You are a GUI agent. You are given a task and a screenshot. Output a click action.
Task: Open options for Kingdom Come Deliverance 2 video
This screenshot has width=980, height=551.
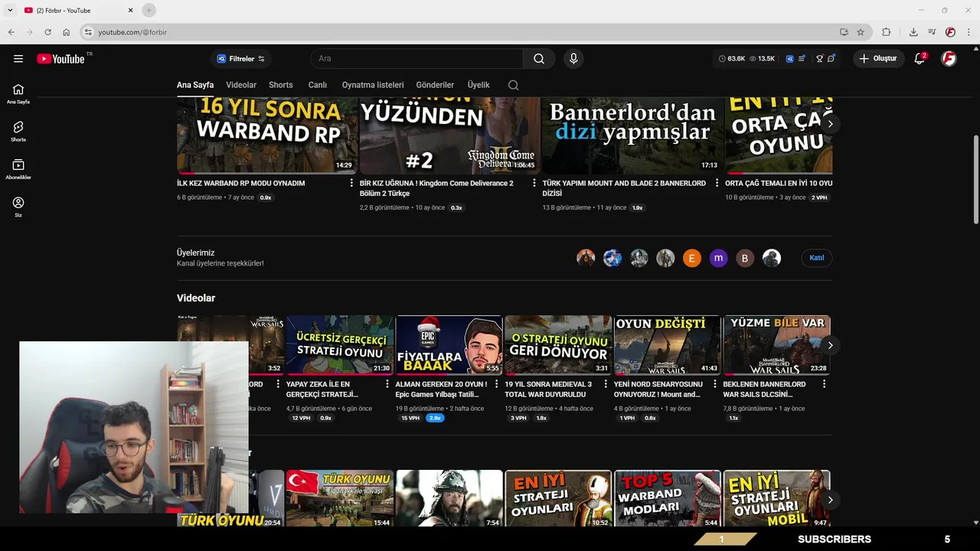[534, 184]
